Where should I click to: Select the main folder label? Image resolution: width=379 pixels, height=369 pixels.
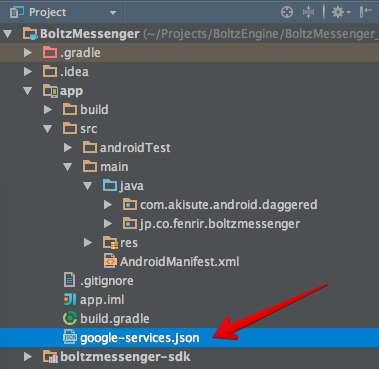[x=114, y=167]
